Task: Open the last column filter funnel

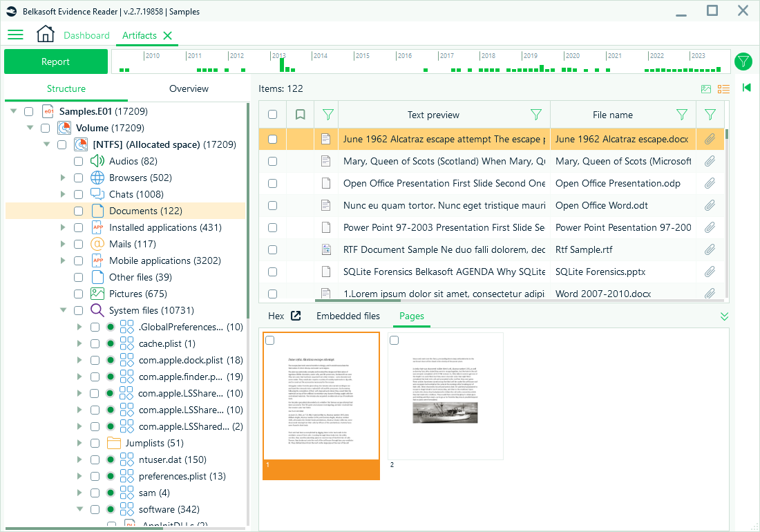Action: (710, 115)
